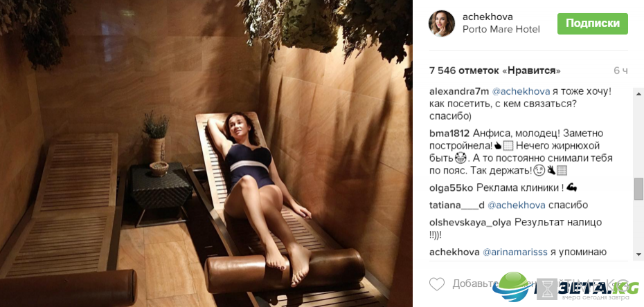This screenshot has height=307, width=644.
Task: Click the scrollbar up arrow
Action: 638,92
